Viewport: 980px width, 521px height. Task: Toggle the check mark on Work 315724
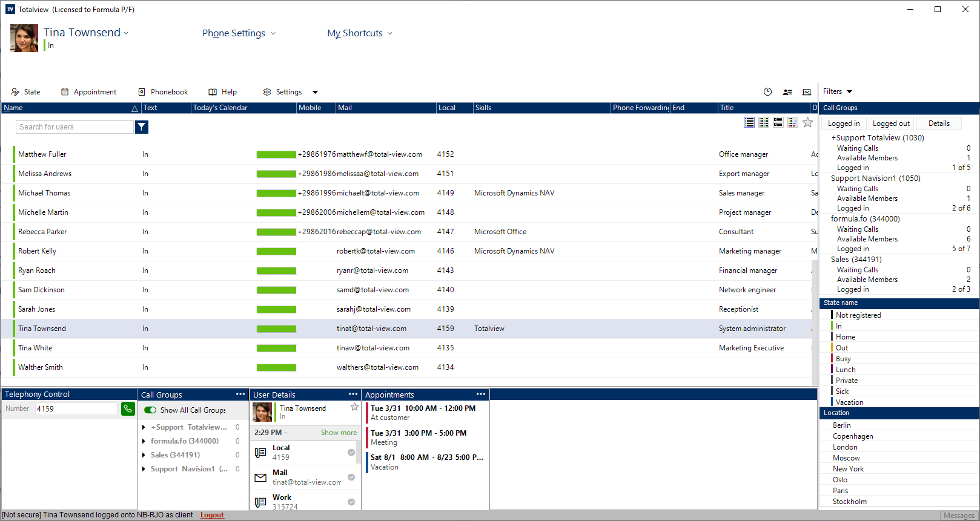[x=351, y=502]
